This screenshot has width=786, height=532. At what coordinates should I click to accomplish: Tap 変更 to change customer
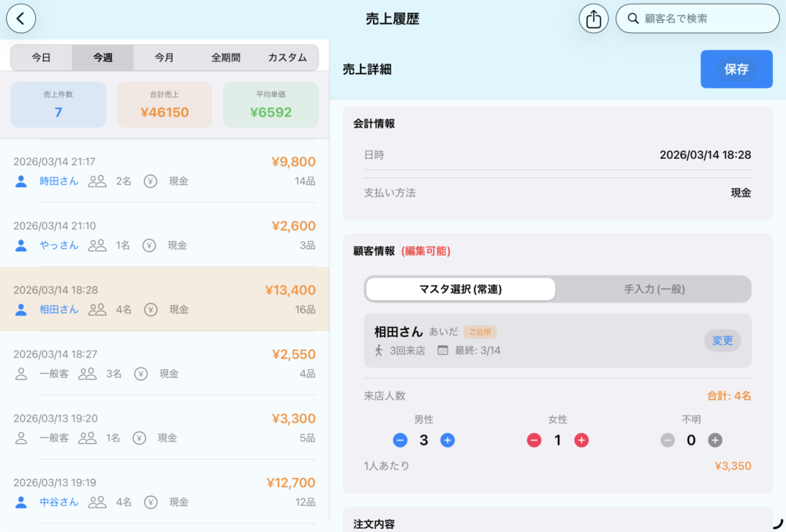click(x=722, y=341)
